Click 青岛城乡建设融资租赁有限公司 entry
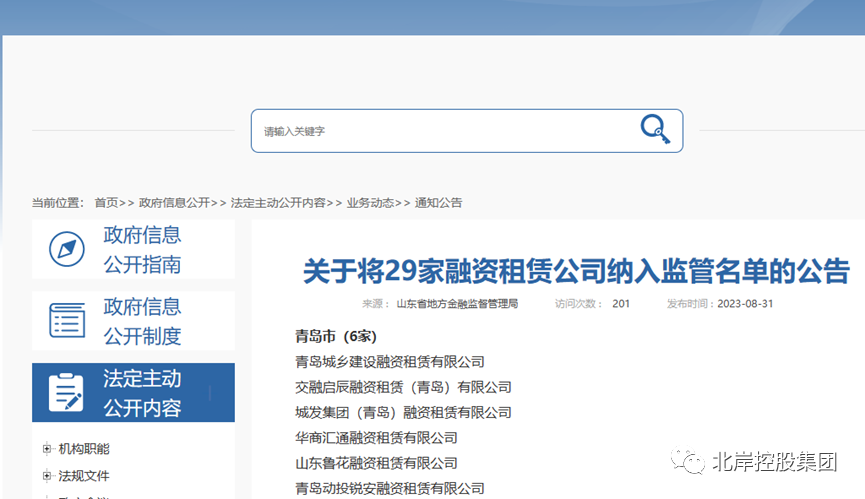This screenshot has width=865, height=499. 389,362
